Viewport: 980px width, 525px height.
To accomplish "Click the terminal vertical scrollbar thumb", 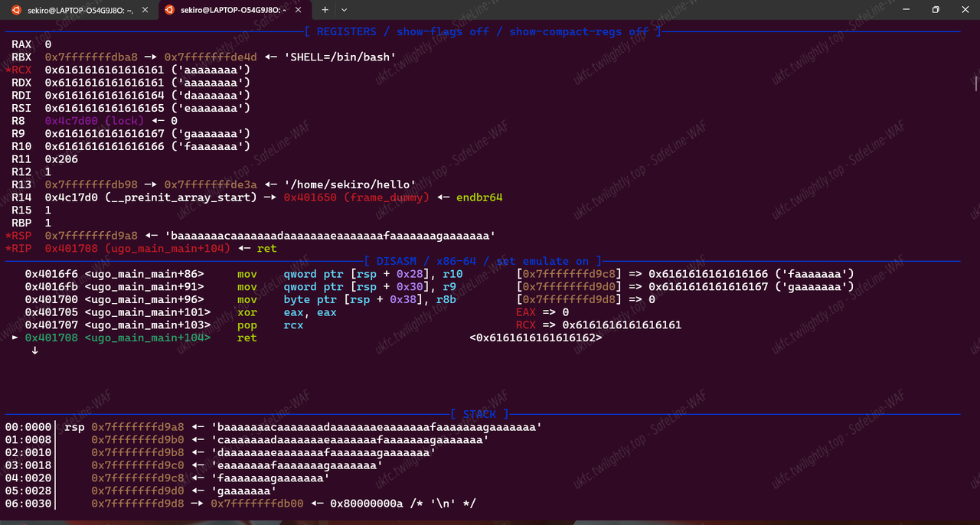I will (x=976, y=83).
